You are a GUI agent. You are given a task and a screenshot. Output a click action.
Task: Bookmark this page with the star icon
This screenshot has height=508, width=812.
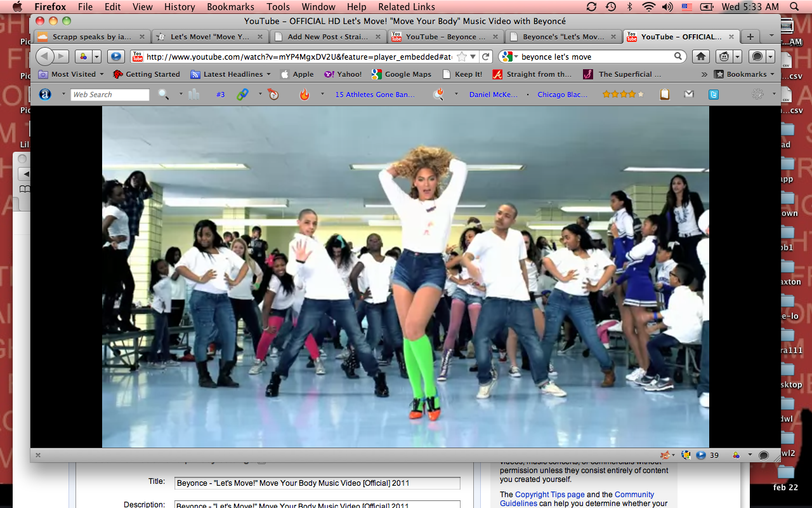click(x=462, y=57)
